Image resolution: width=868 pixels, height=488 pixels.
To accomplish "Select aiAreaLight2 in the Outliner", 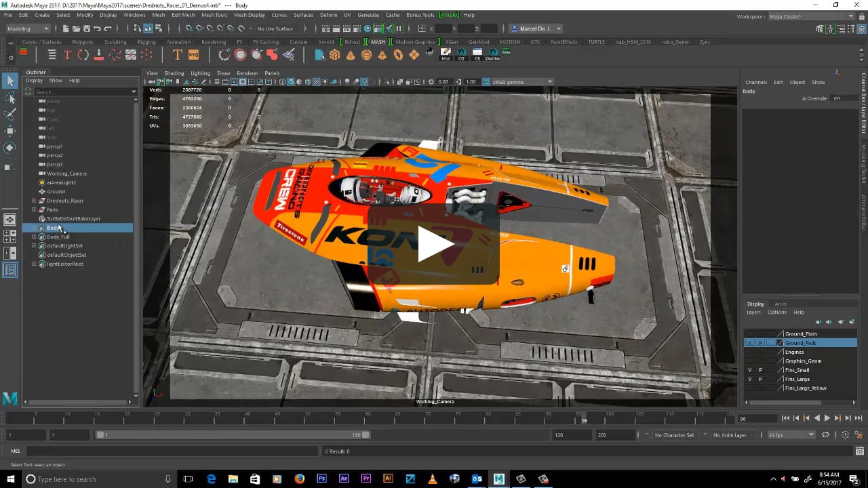I will point(61,182).
